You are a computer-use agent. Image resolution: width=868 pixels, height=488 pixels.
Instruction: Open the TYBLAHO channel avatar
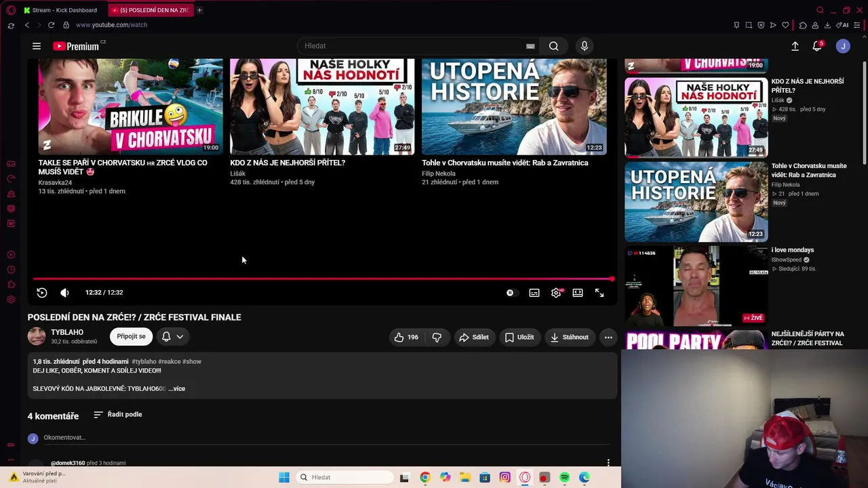point(37,336)
